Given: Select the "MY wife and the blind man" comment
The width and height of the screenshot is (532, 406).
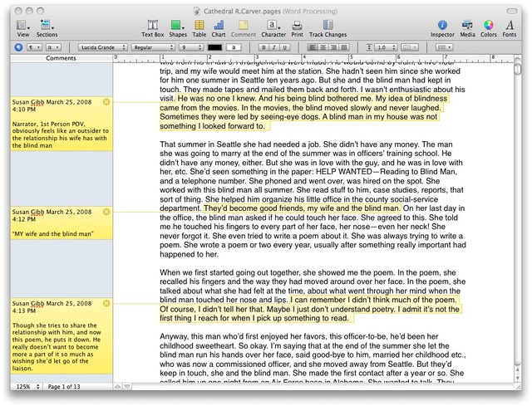Looking at the screenshot, I should pyautogui.click(x=62, y=223).
